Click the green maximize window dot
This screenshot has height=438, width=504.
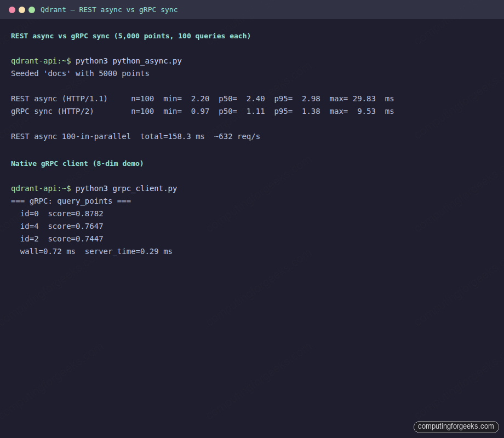click(32, 10)
